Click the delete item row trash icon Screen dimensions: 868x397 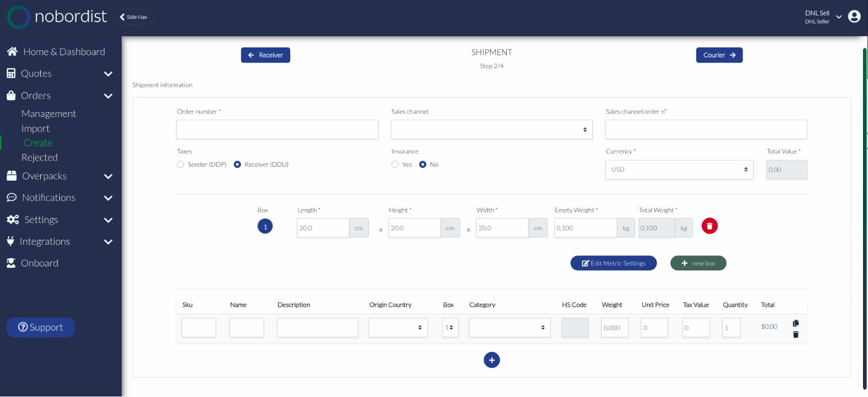click(x=796, y=335)
